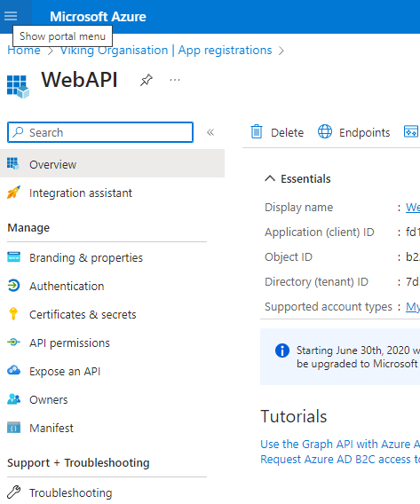Click the Delete trash can icon

coord(257,131)
